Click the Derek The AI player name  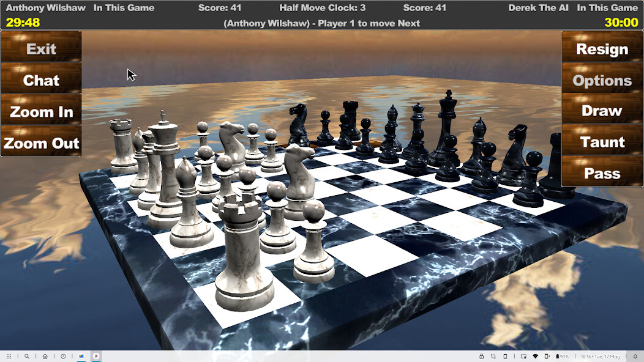tap(539, 8)
